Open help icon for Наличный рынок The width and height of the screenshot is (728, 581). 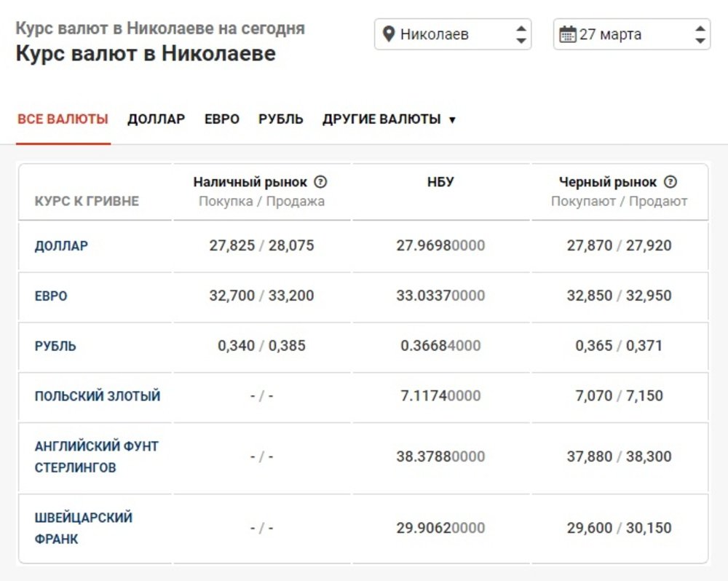(320, 181)
